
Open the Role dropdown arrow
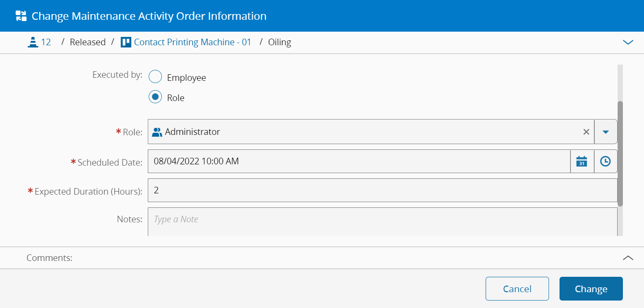coord(606,132)
